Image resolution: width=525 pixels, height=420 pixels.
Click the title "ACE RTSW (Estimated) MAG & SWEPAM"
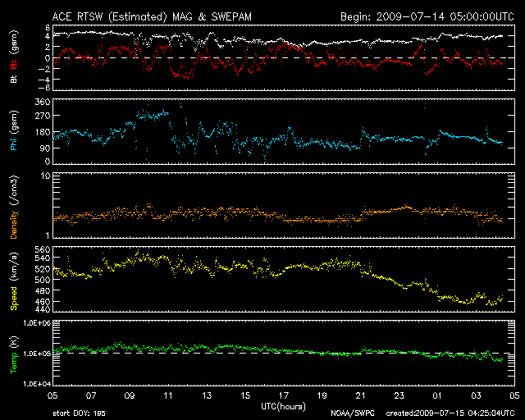(152, 16)
